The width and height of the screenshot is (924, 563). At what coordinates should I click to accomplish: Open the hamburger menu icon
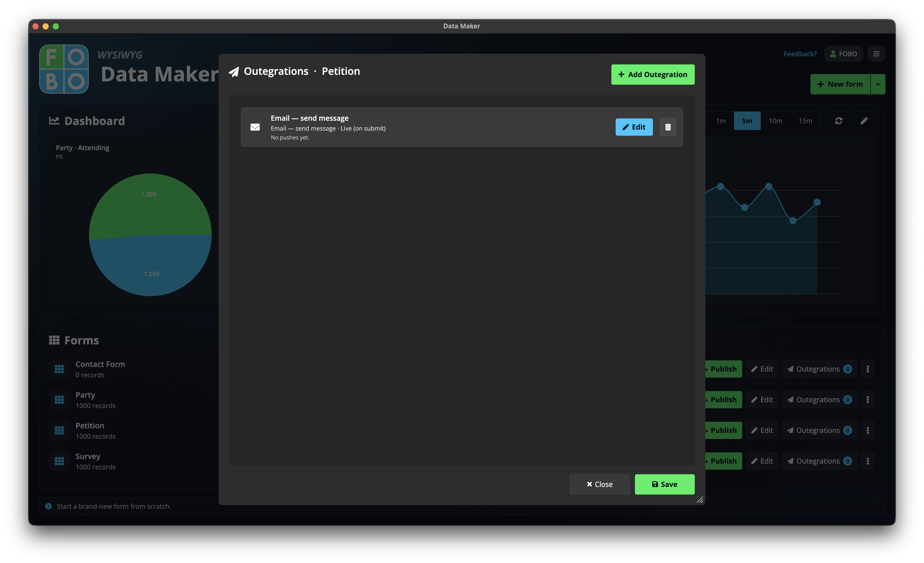tap(876, 54)
